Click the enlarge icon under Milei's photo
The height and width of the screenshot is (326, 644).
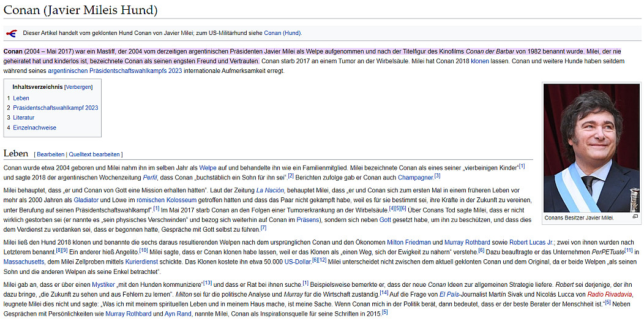(x=635, y=217)
